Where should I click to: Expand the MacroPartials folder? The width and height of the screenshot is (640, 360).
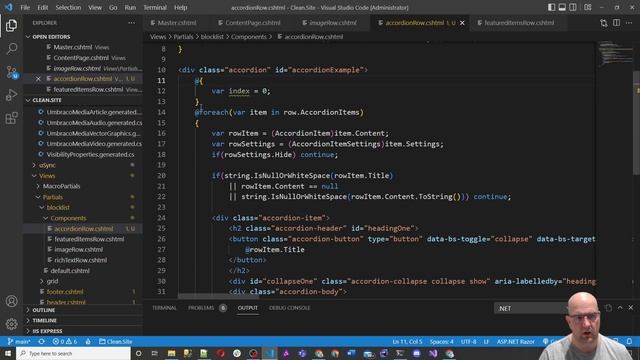pos(61,186)
